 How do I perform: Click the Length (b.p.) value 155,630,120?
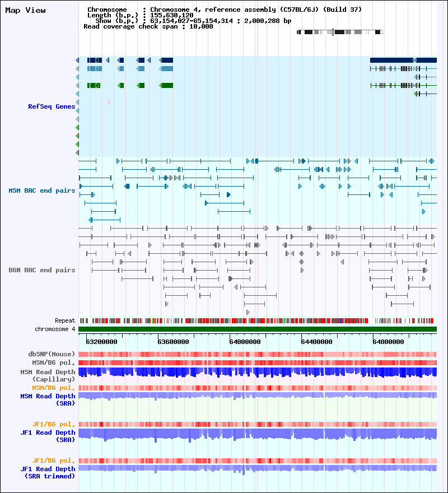172,16
